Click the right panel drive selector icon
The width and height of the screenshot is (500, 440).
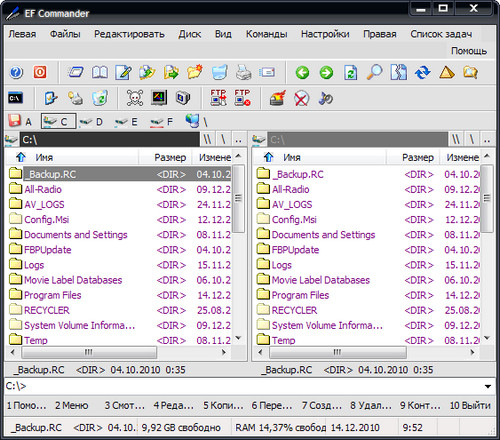point(259,140)
